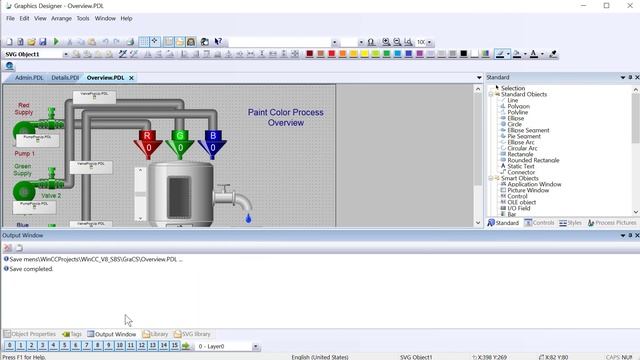Open the Help menu
This screenshot has height=360, width=640.
(x=126, y=18)
